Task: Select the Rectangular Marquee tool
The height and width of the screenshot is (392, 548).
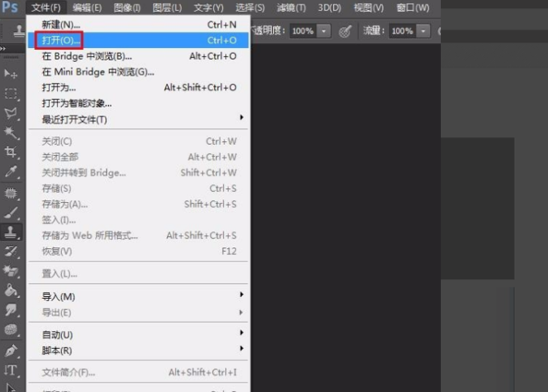Action: [x=11, y=94]
